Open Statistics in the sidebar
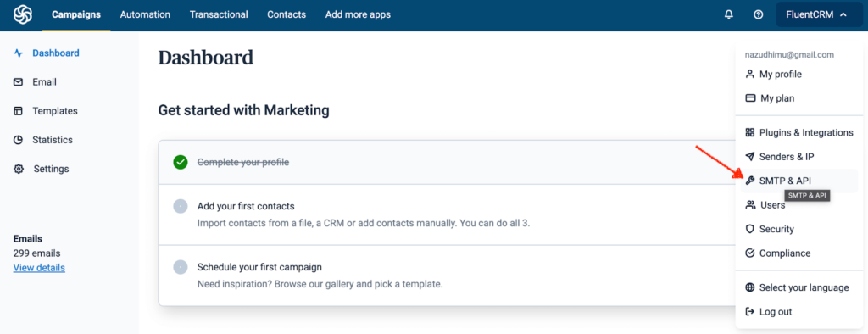This screenshot has width=868, height=334. point(52,140)
